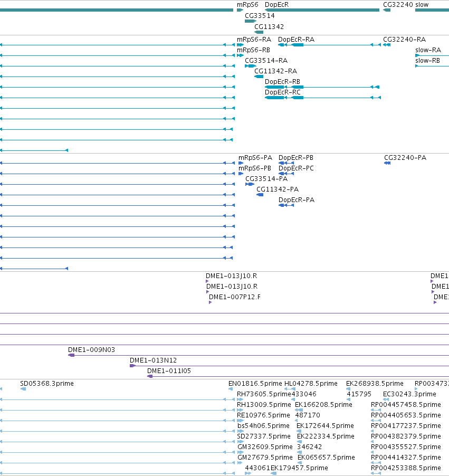Viewport: 449px width, 476px height.
Task: Select the RP004414327.5prime EST label
Action: pos(406,458)
